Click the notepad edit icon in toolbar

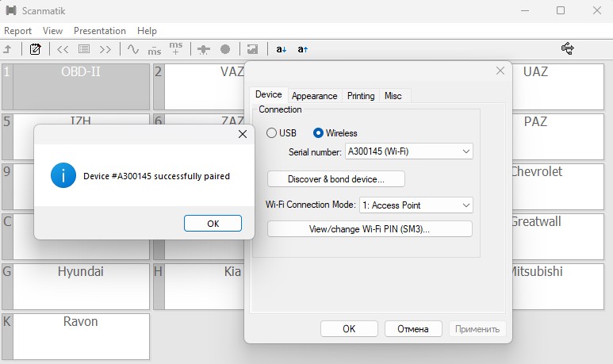click(35, 49)
